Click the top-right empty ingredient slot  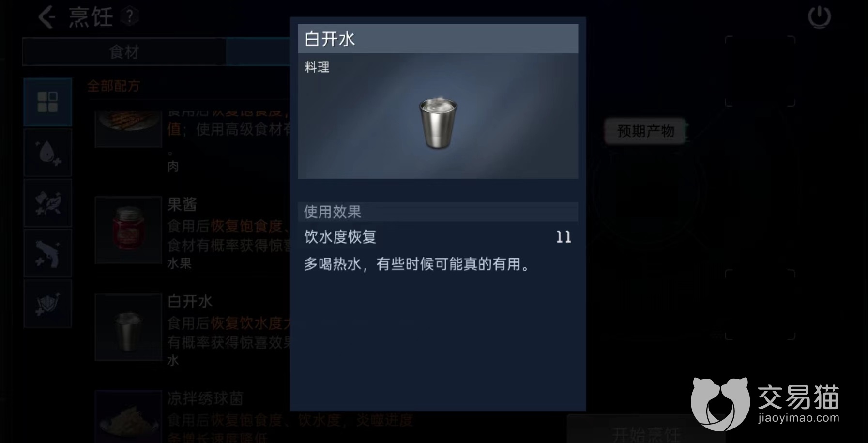coord(760,71)
